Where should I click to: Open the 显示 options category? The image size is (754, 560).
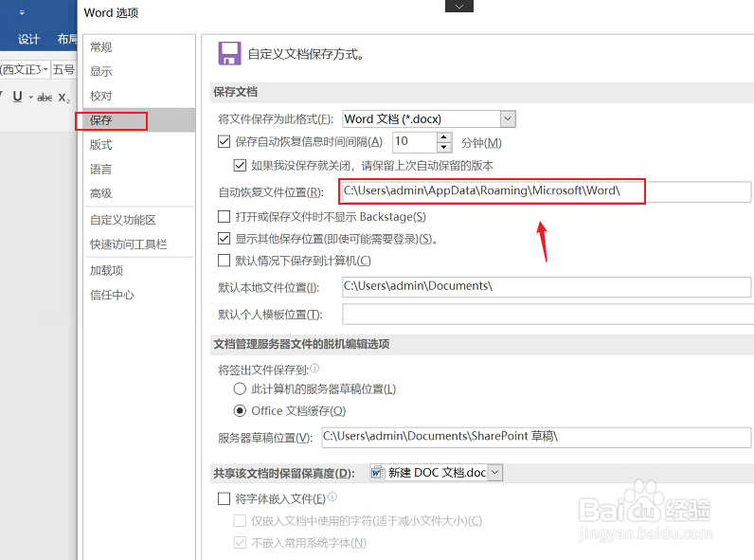click(x=139, y=72)
